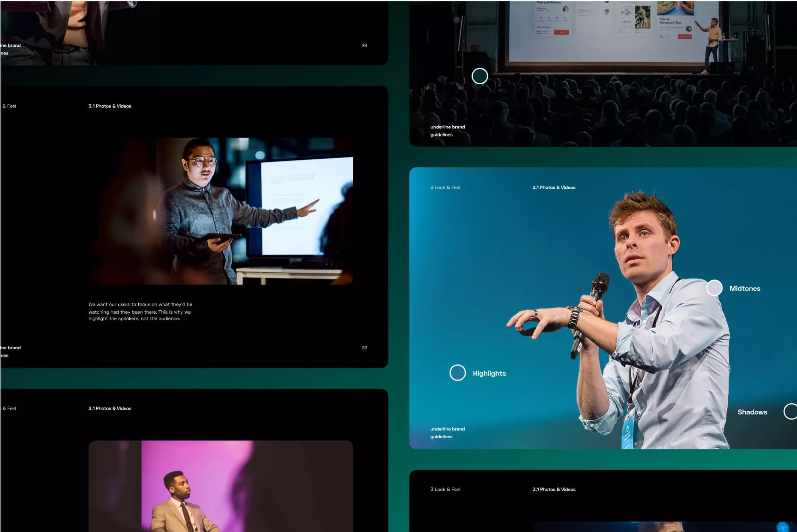Click the Shadows text label

pos(752,412)
